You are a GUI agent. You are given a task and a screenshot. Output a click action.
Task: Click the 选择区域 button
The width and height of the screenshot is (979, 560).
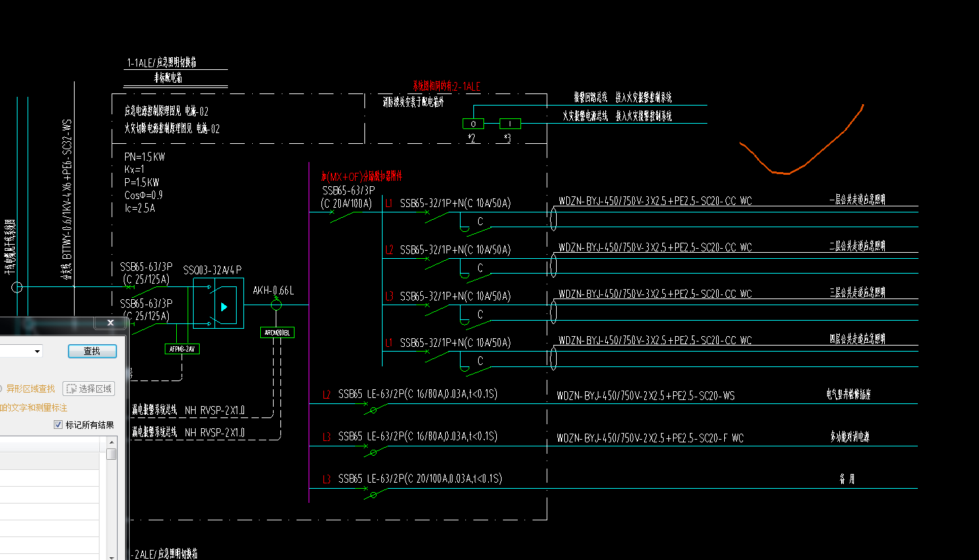88,389
